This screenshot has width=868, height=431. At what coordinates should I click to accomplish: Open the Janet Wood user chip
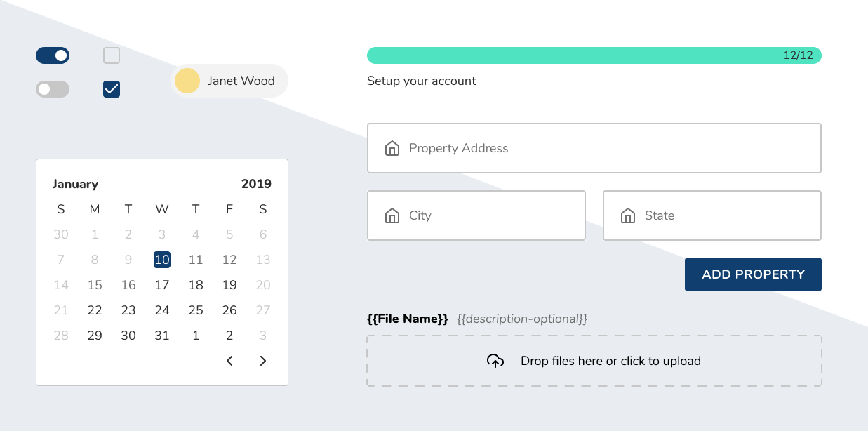pos(229,81)
